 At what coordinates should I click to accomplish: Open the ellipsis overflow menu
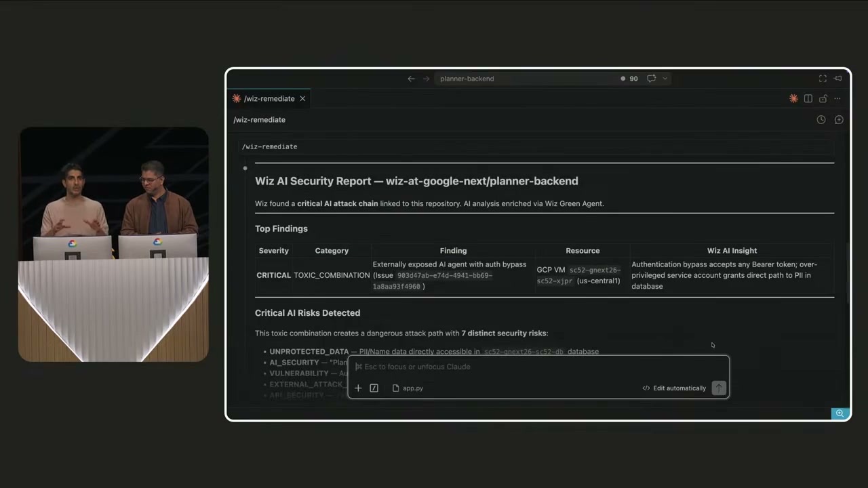pos(837,98)
